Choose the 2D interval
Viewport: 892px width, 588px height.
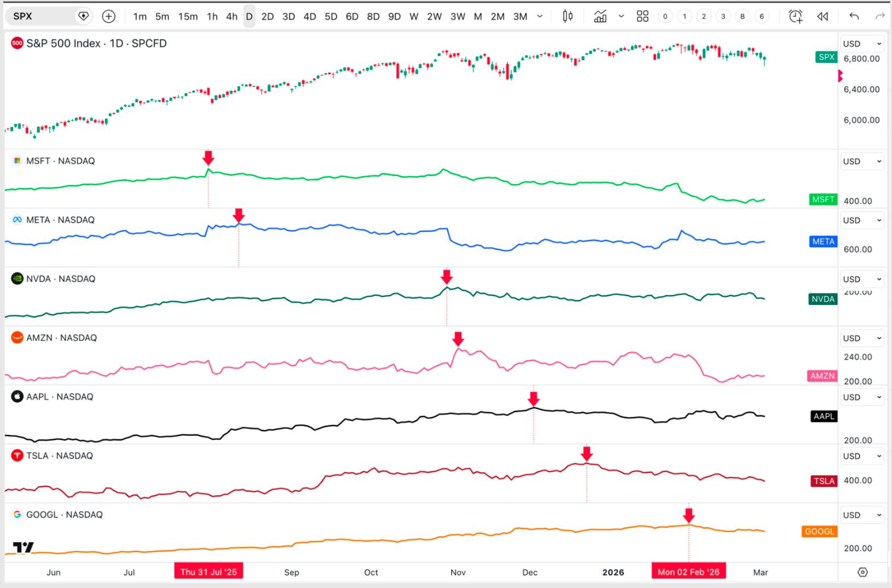click(267, 16)
